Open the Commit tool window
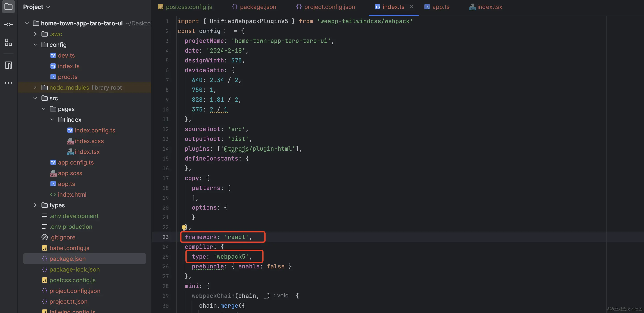 point(8,24)
